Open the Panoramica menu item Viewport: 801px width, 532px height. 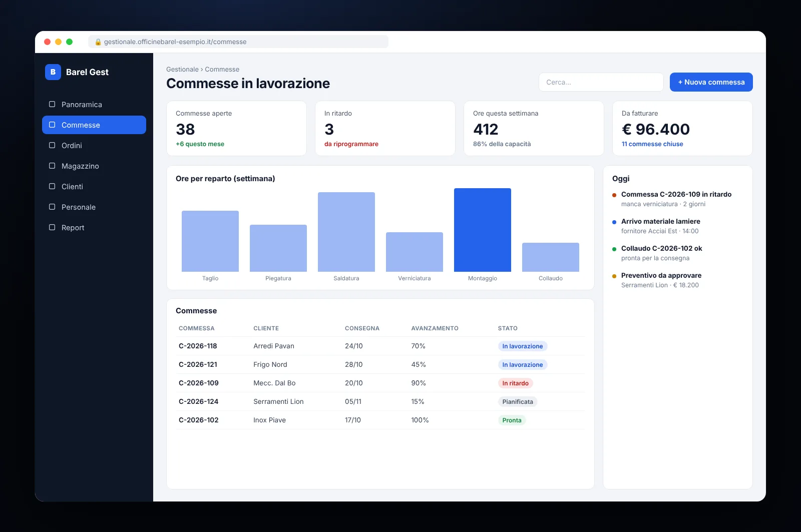[x=94, y=104]
